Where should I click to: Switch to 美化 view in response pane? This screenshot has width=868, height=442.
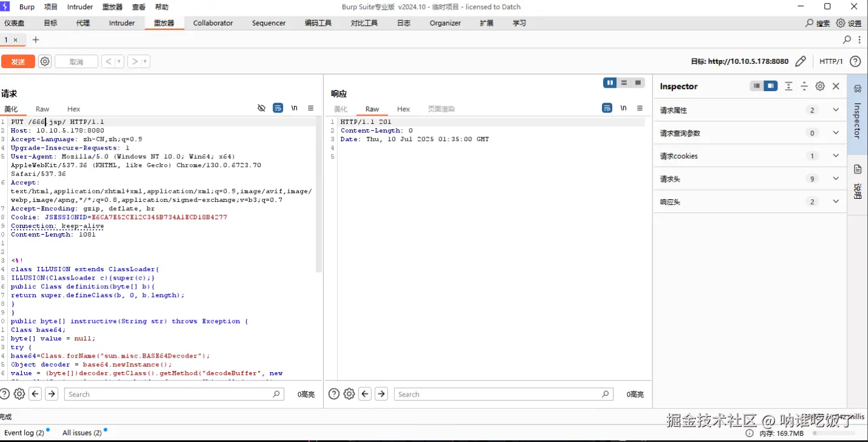point(341,109)
